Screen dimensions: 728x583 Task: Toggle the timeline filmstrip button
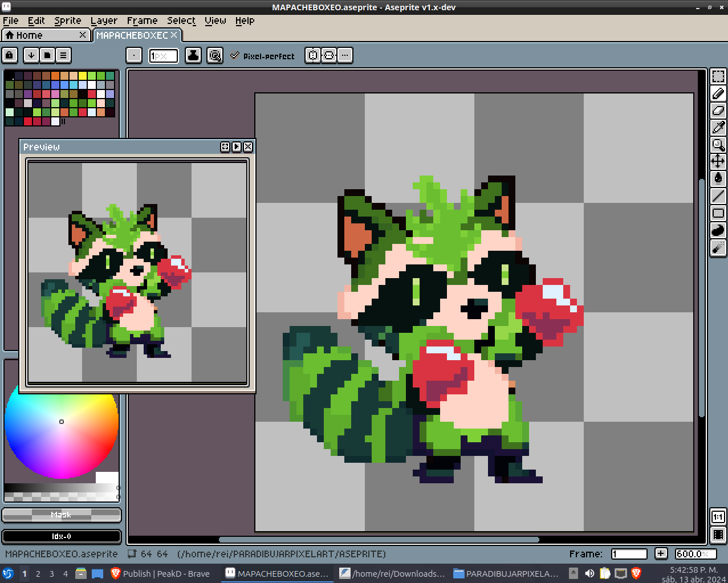(718, 535)
